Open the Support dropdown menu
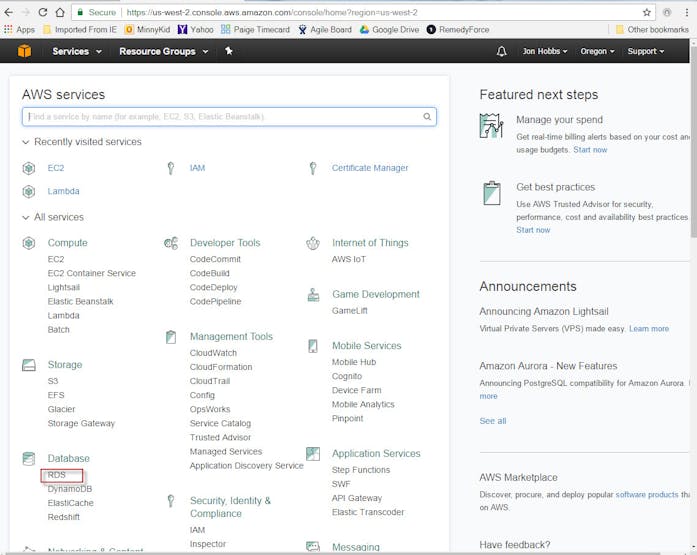Viewport: 697px width, 555px height. 645,52
